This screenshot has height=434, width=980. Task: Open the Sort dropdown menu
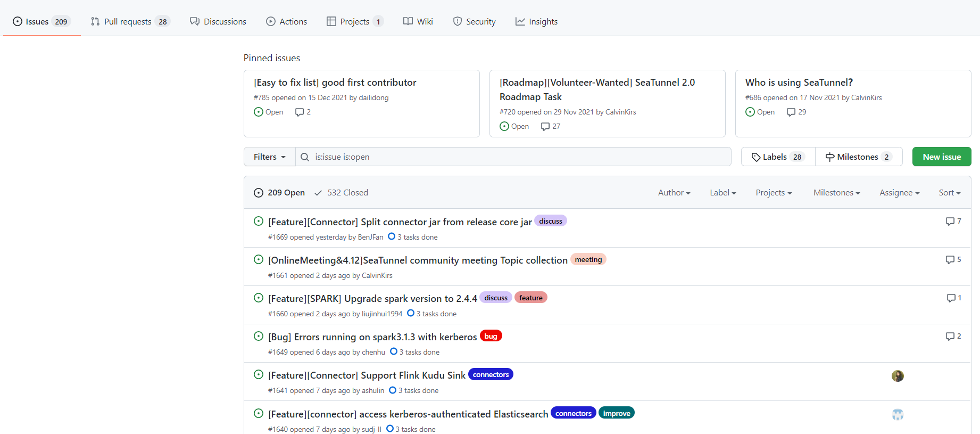pos(949,193)
